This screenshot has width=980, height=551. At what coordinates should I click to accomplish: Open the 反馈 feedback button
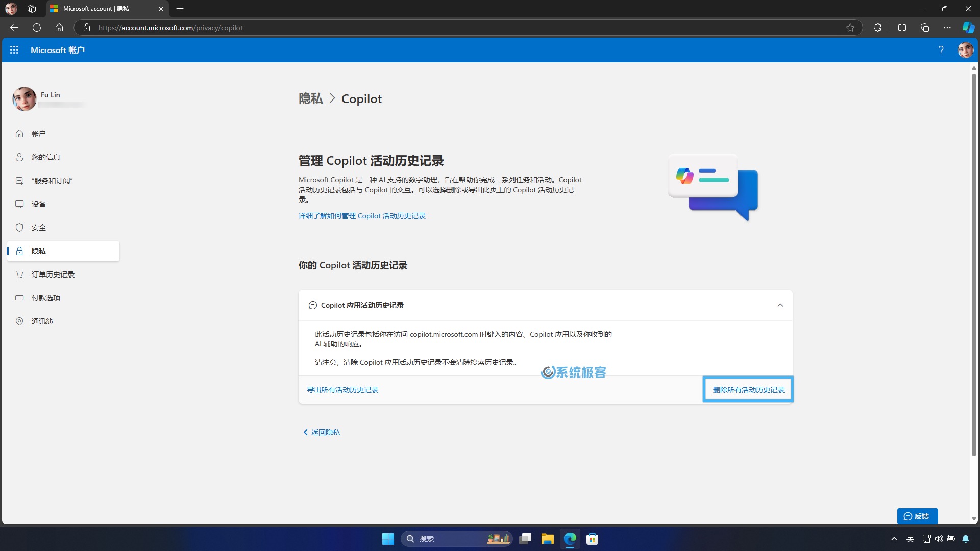[x=917, y=516]
